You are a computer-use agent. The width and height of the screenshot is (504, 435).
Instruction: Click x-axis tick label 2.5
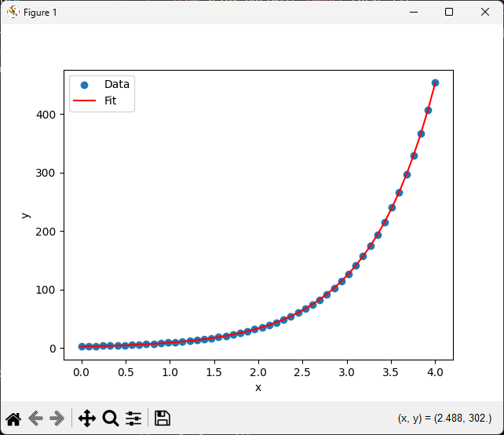coord(302,372)
